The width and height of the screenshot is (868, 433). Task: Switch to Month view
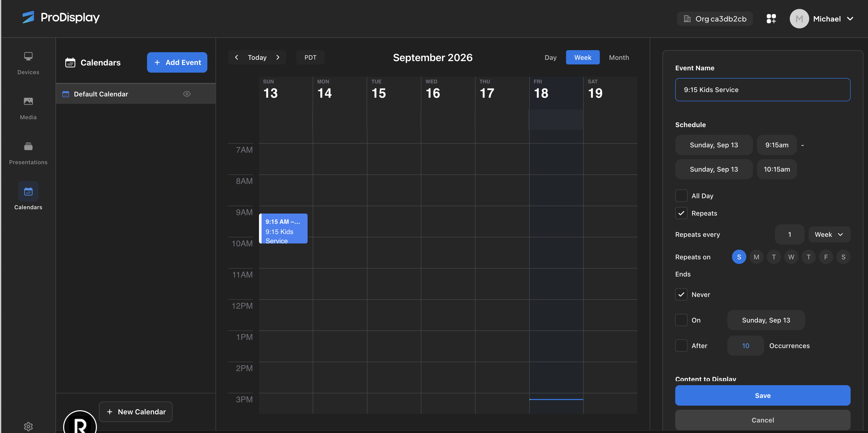(x=619, y=57)
